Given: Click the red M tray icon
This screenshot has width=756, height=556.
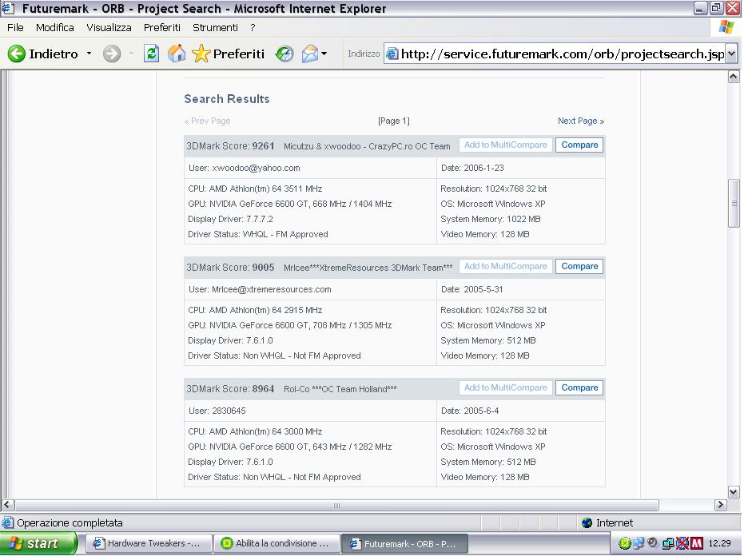Looking at the screenshot, I should pyautogui.click(x=697, y=543).
